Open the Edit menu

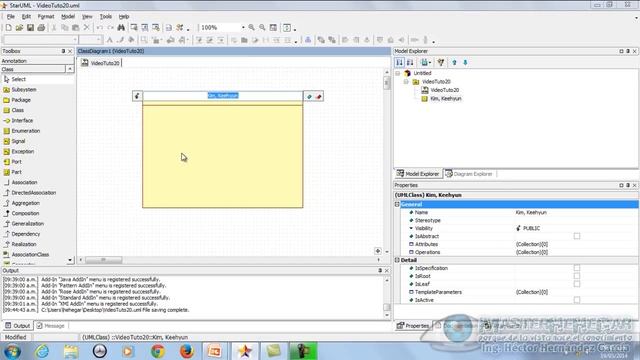coord(26,17)
